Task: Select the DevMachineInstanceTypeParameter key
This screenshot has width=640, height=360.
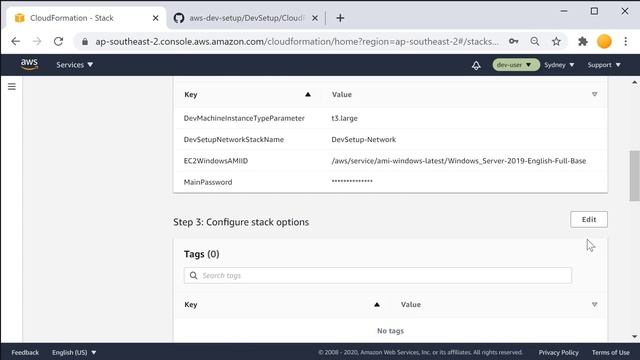Action: 244,118
